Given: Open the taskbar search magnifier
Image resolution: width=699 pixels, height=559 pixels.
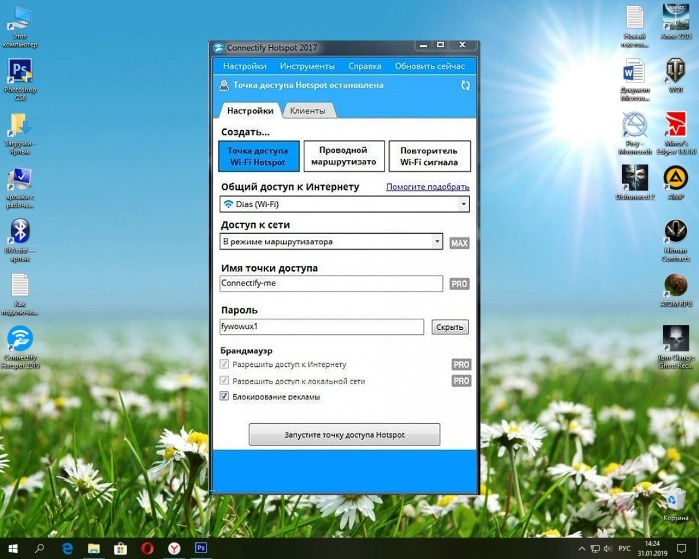Looking at the screenshot, I should [40, 548].
